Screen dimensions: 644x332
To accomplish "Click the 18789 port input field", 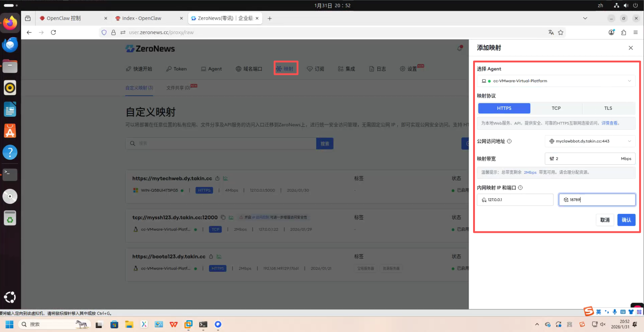I will [597, 199].
